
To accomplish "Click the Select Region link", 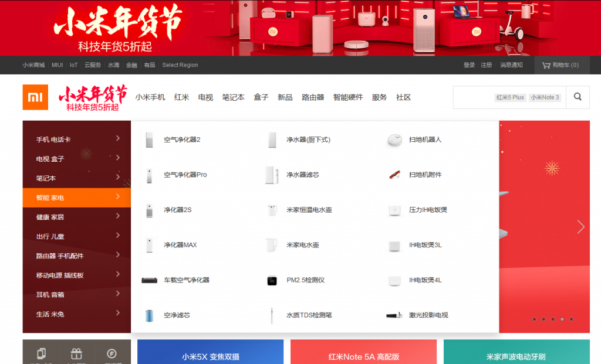I will click(x=180, y=65).
